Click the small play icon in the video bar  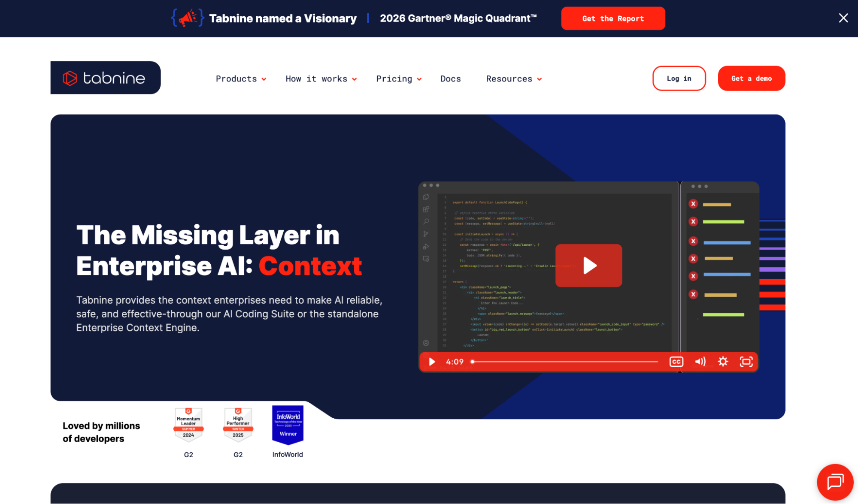point(432,362)
